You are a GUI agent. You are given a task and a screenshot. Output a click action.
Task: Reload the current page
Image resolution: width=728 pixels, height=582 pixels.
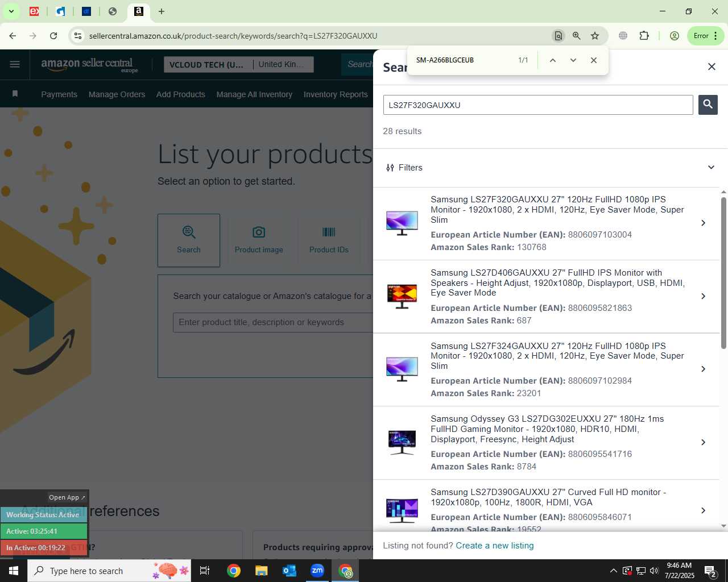(x=53, y=36)
